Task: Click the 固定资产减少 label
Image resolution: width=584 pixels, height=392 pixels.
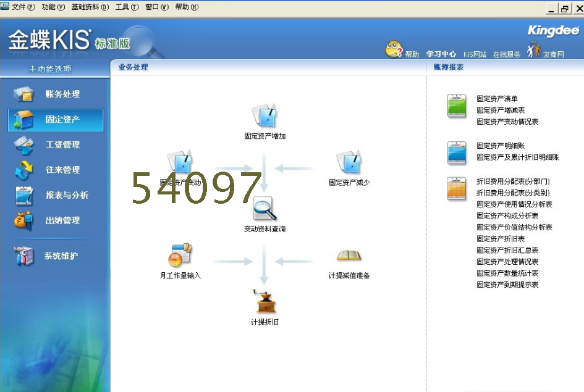Action: 349,183
